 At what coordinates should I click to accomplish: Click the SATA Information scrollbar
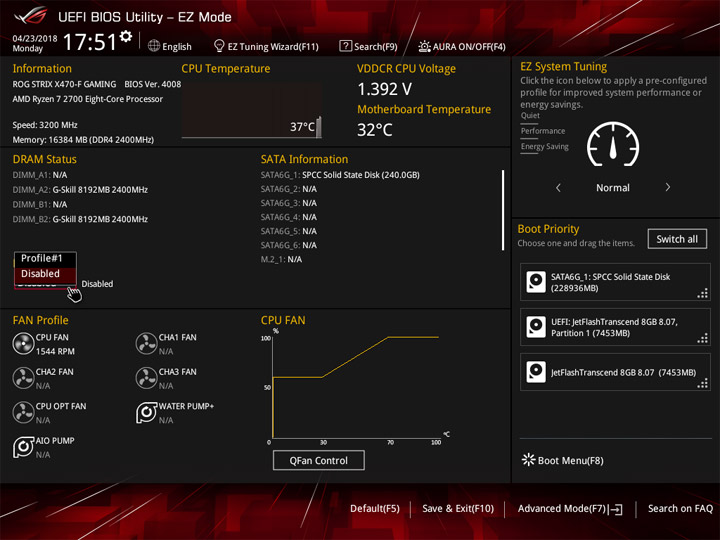(503, 210)
